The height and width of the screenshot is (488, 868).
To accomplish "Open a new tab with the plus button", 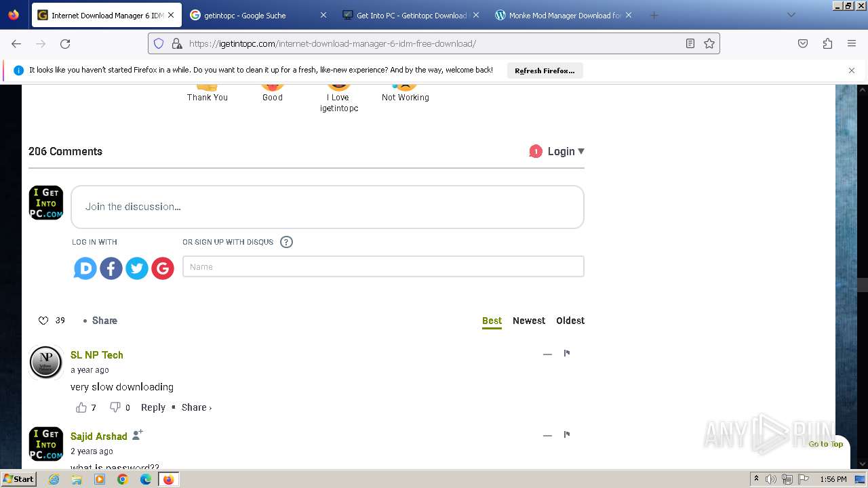I will click(654, 15).
